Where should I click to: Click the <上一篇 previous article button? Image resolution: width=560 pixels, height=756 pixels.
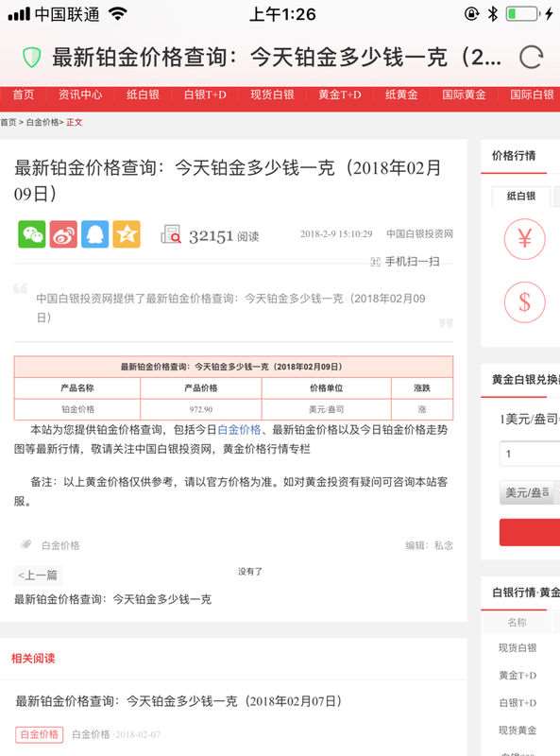click(x=38, y=576)
